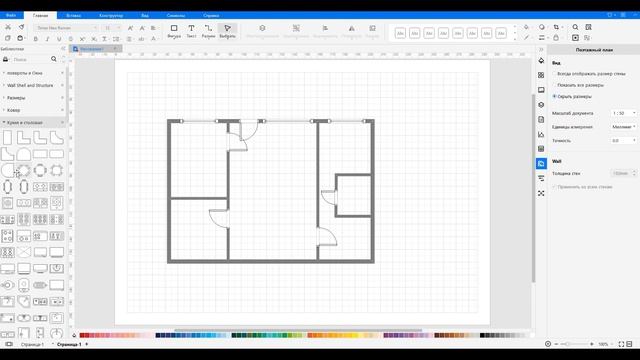Collapse the right panel with chevrons

[541, 49]
